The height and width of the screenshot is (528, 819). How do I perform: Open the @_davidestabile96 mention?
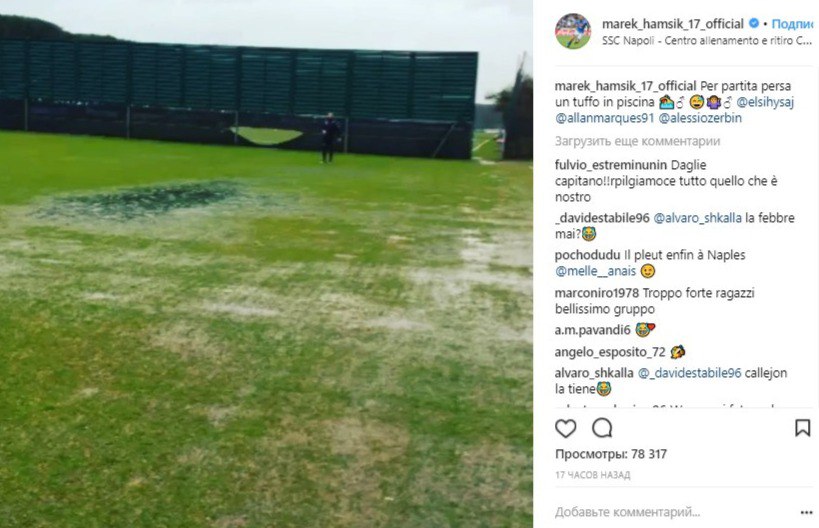689,373
